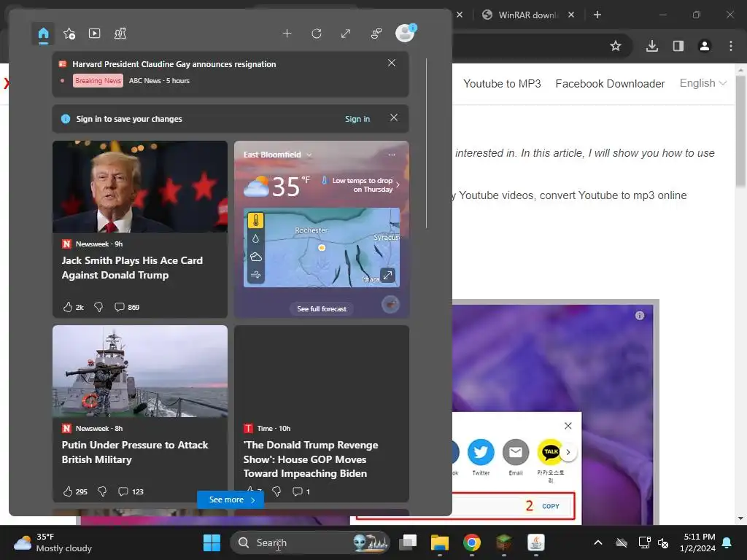Open comments on Putin article
Viewport: 747px width, 560px height.
pyautogui.click(x=131, y=491)
